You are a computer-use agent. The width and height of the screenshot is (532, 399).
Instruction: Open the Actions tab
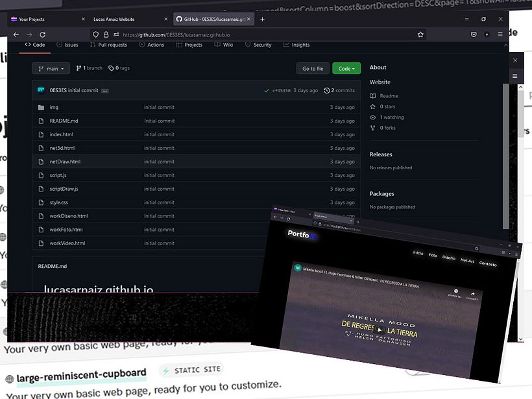[152, 45]
